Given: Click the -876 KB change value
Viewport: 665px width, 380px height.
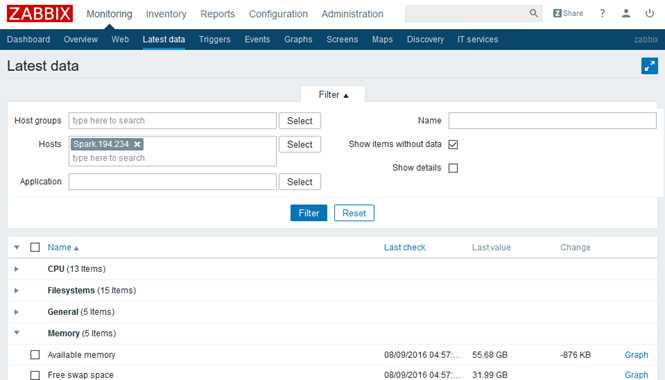Looking at the screenshot, I should pos(575,355).
